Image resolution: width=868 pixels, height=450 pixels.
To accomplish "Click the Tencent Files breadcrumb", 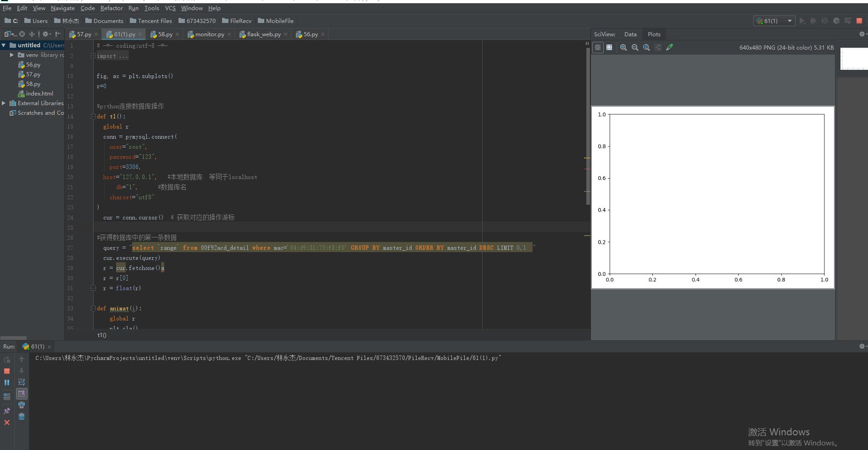I will pos(151,21).
